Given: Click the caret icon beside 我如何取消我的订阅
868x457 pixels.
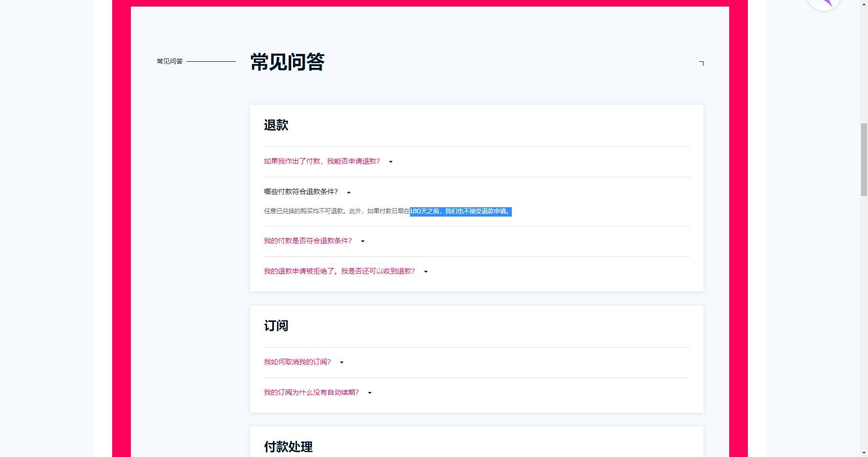Looking at the screenshot, I should coord(342,362).
